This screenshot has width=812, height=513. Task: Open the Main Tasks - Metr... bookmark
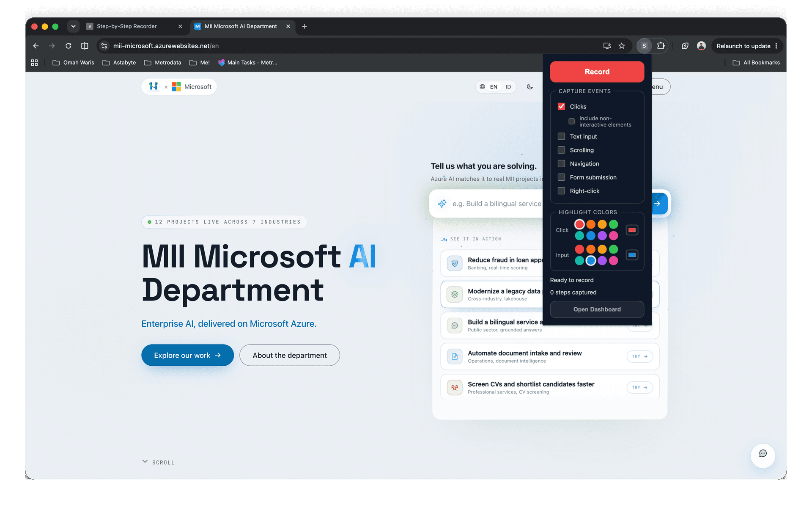point(247,63)
